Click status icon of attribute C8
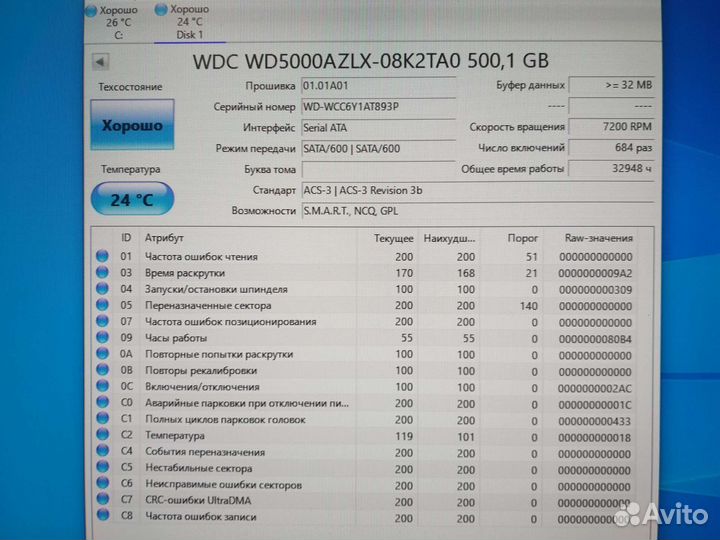Viewport: 720px width, 540px height. click(x=102, y=516)
